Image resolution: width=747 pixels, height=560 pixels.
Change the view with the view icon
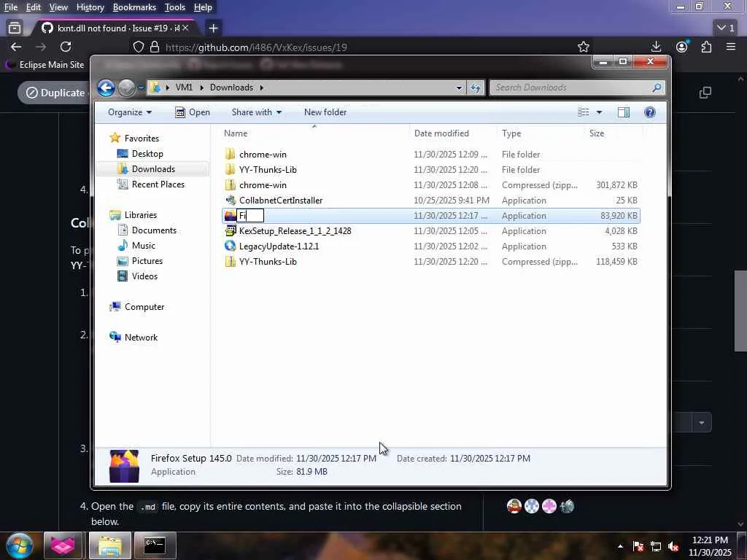click(x=584, y=112)
